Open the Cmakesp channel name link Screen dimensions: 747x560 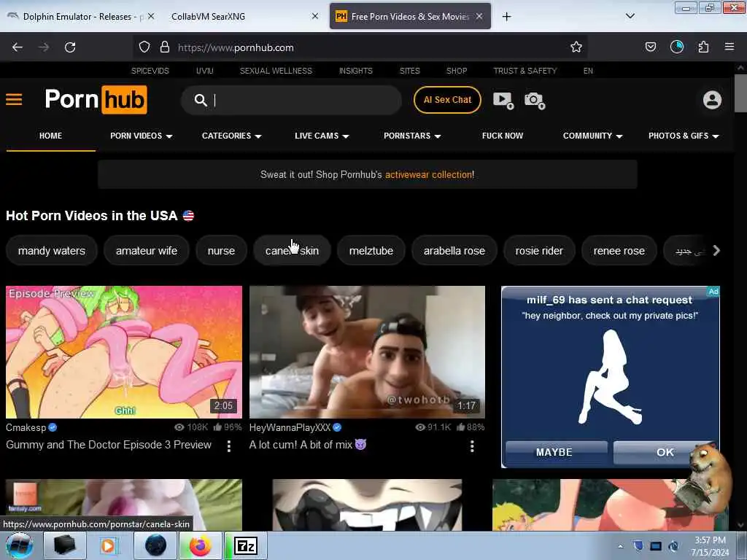(x=26, y=427)
